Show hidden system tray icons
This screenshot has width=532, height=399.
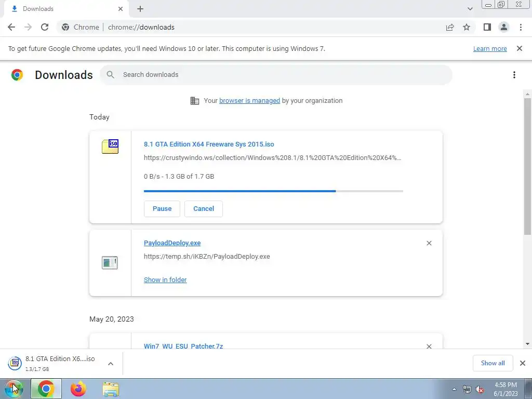[x=454, y=389]
